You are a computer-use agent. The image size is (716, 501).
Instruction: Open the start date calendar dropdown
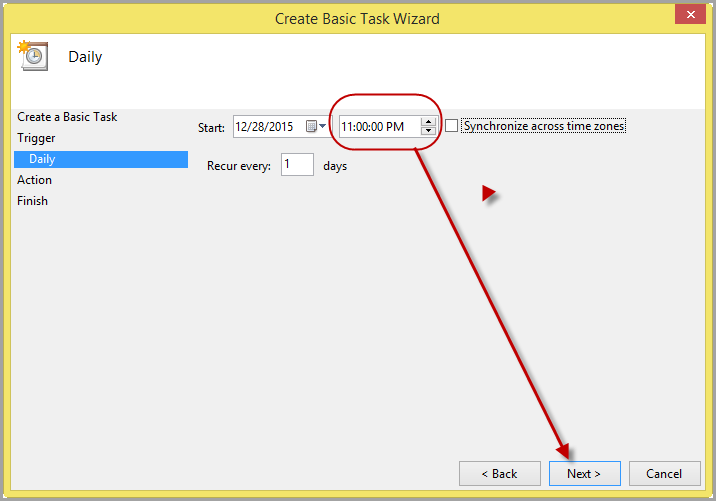(316, 126)
